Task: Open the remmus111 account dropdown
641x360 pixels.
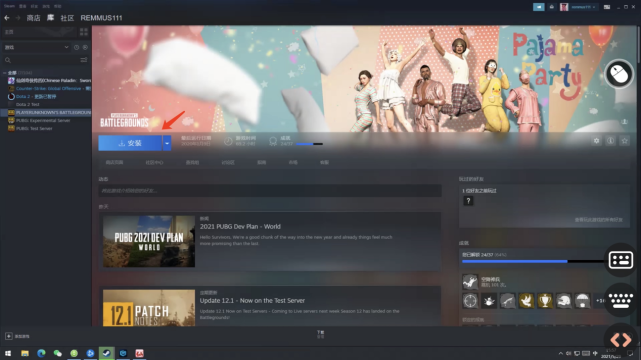Action: (583, 7)
